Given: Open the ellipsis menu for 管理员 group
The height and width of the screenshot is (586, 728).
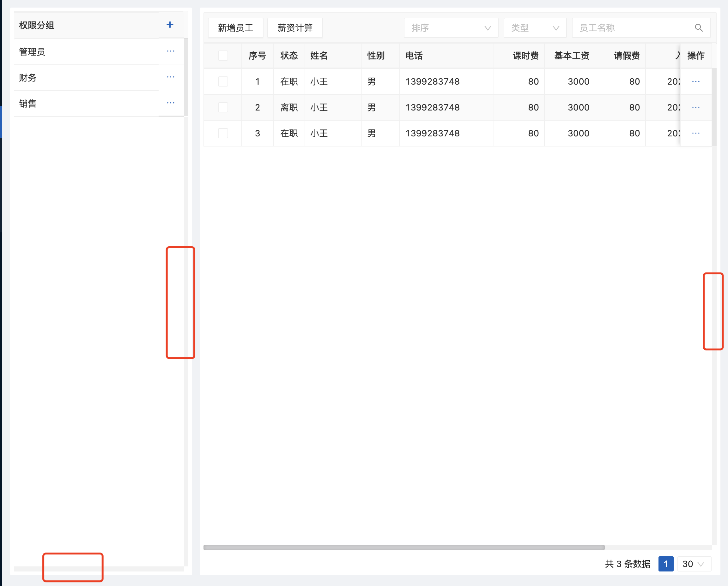Looking at the screenshot, I should [x=171, y=51].
